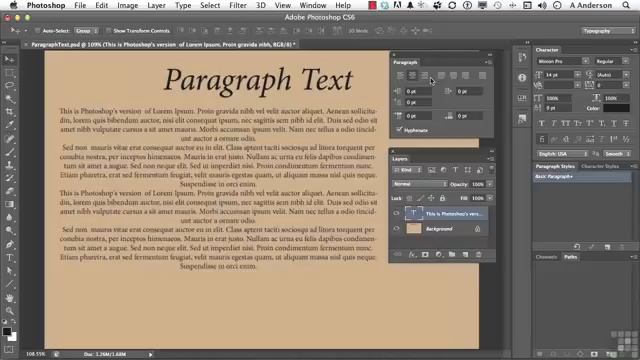Image resolution: width=640 pixels, height=360 pixels.
Task: Click Faux Italic icon in Character panel
Action: 553,123
